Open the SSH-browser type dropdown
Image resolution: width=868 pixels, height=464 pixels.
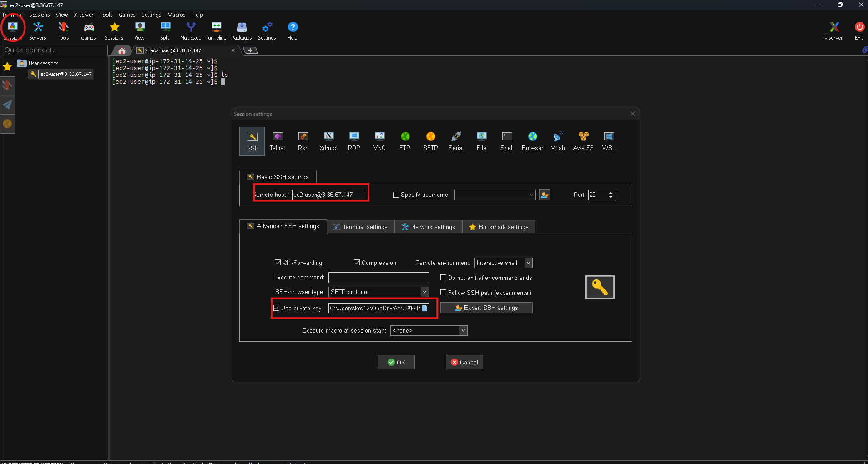[424, 292]
